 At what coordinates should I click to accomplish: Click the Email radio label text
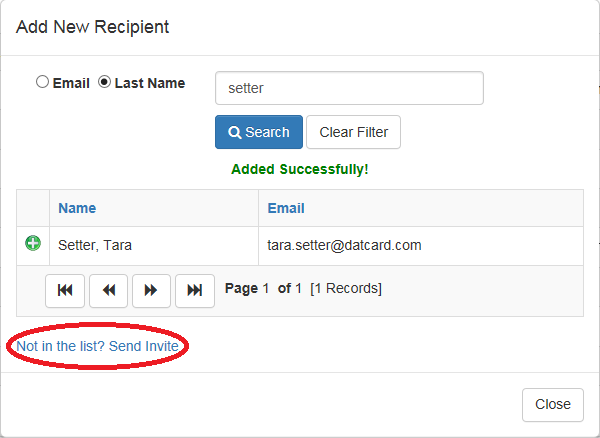tap(71, 83)
